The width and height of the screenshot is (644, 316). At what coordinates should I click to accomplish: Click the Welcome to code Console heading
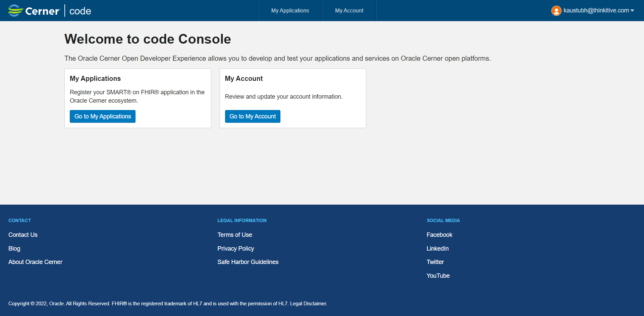148,39
